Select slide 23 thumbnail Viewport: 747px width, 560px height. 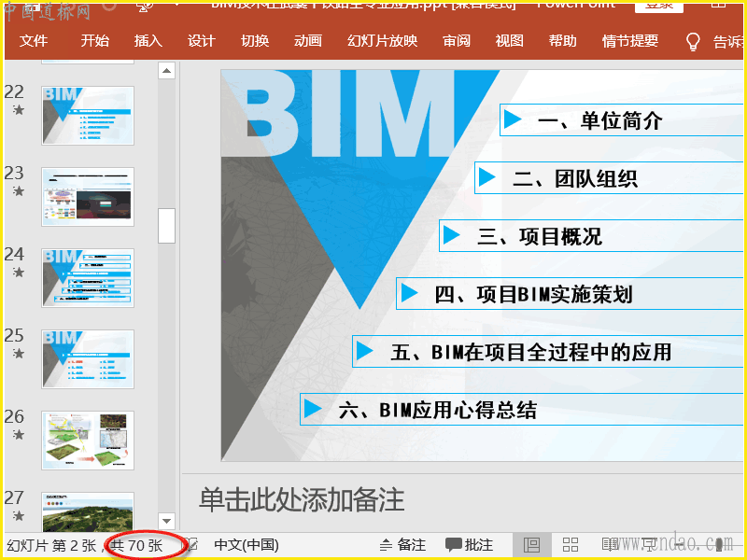point(88,197)
